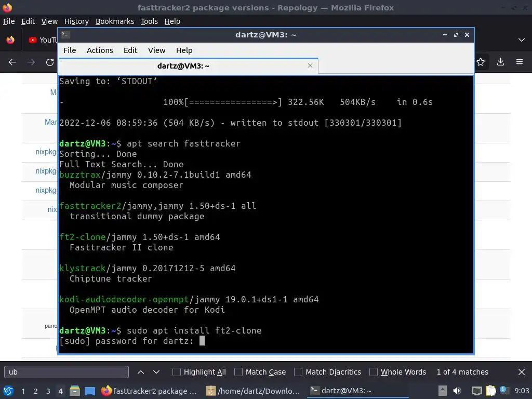This screenshot has width=532, height=399.
Task: Click the blue show desktop icon in the taskbar
Action: click(89, 391)
